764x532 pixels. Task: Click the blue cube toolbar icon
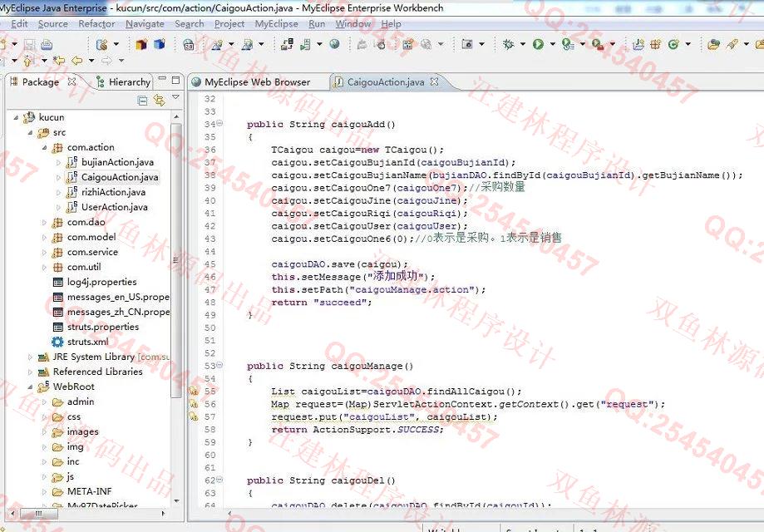[x=160, y=45]
